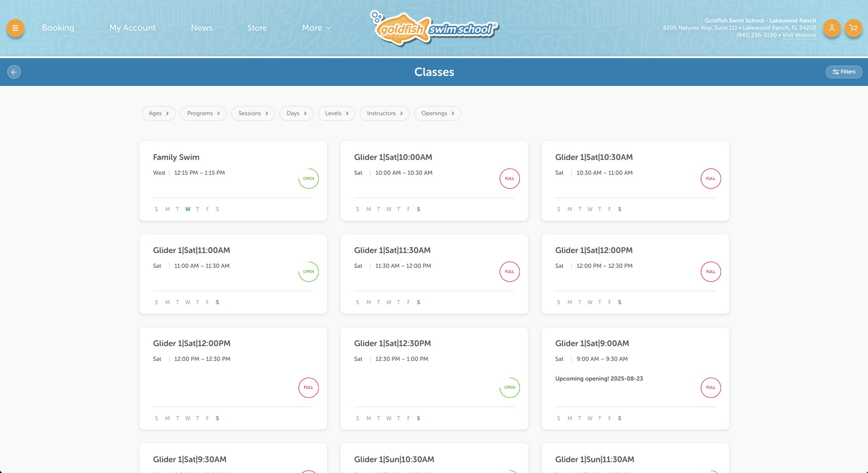The height and width of the screenshot is (473, 868).
Task: Click the school phone number (941) 236-5190
Action: (x=756, y=35)
